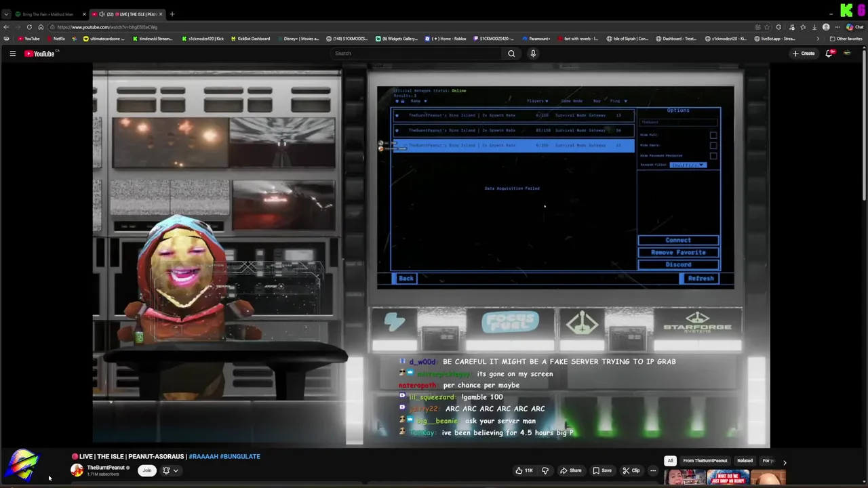Click the #RAAAAH hashtag link
Image resolution: width=868 pixels, height=488 pixels.
tap(203, 457)
